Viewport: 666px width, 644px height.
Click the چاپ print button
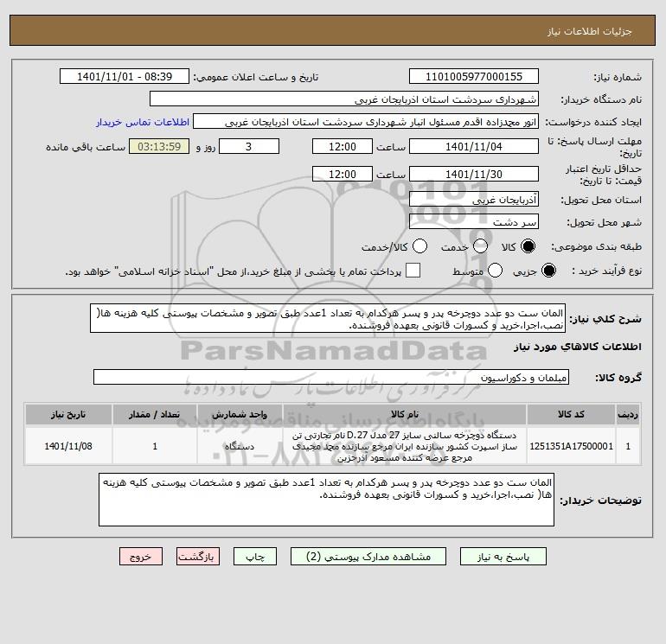255,557
